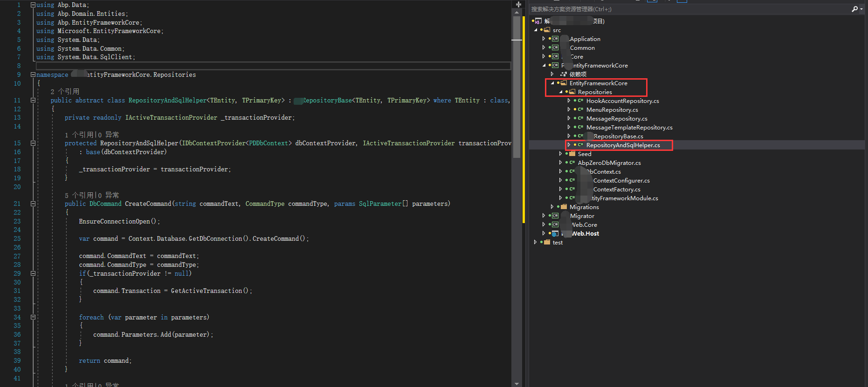The image size is (868, 387).
Task: Click the '2 个引用' CodeLens link
Action: click(x=65, y=91)
